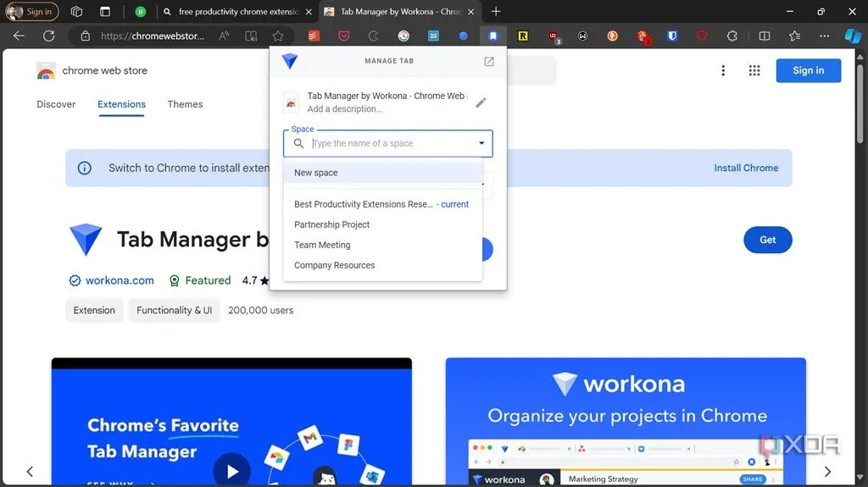868x487 pixels.
Task: Play the 'Chrome's Favorite Tab Manager' video
Action: (x=232, y=471)
